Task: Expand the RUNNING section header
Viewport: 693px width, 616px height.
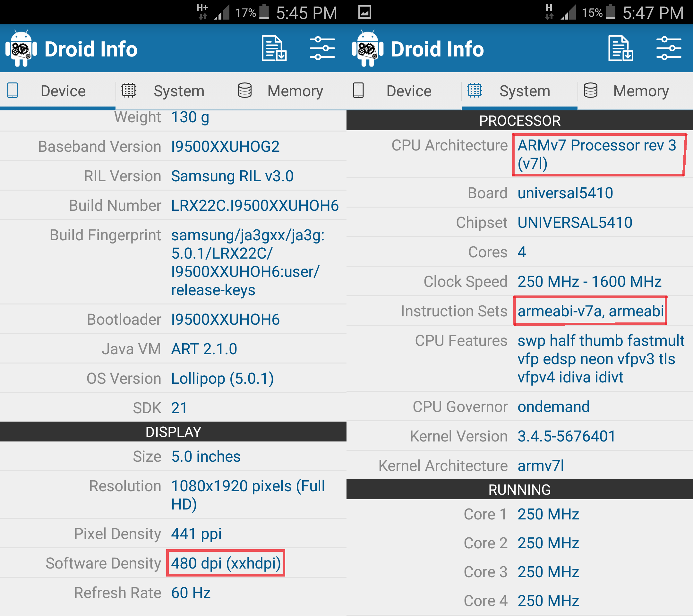Action: click(519, 488)
